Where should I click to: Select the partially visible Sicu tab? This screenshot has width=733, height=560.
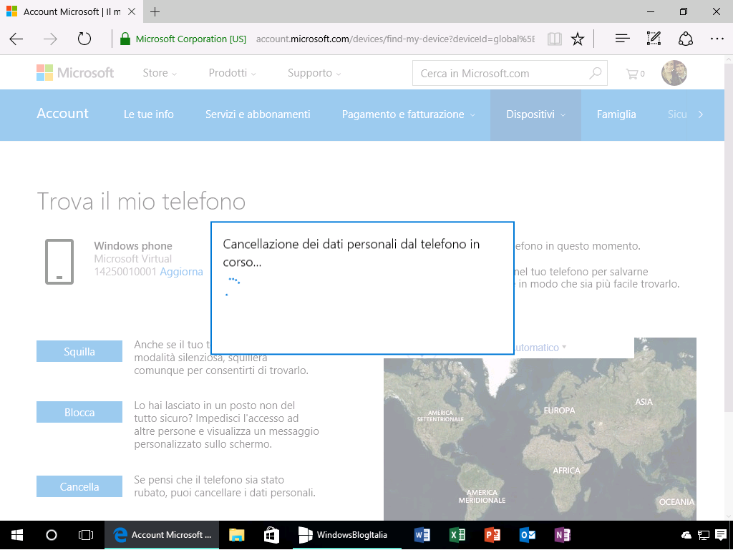pyautogui.click(x=677, y=114)
